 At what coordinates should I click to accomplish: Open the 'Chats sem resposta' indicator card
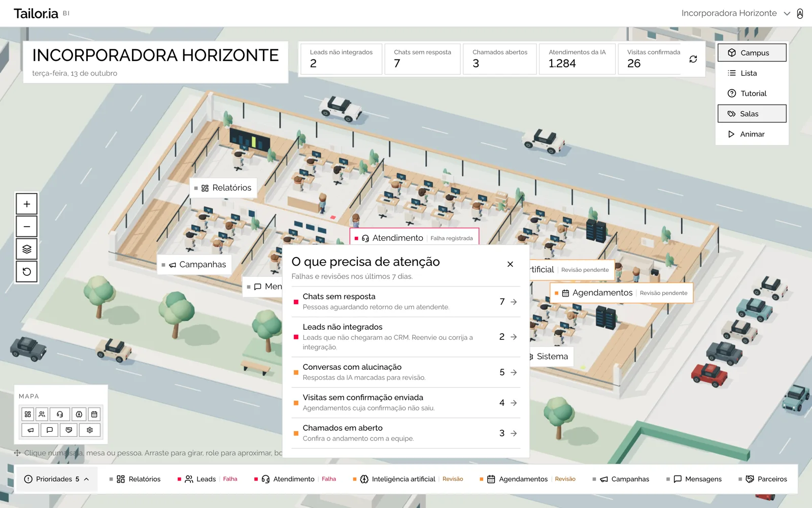coord(422,59)
